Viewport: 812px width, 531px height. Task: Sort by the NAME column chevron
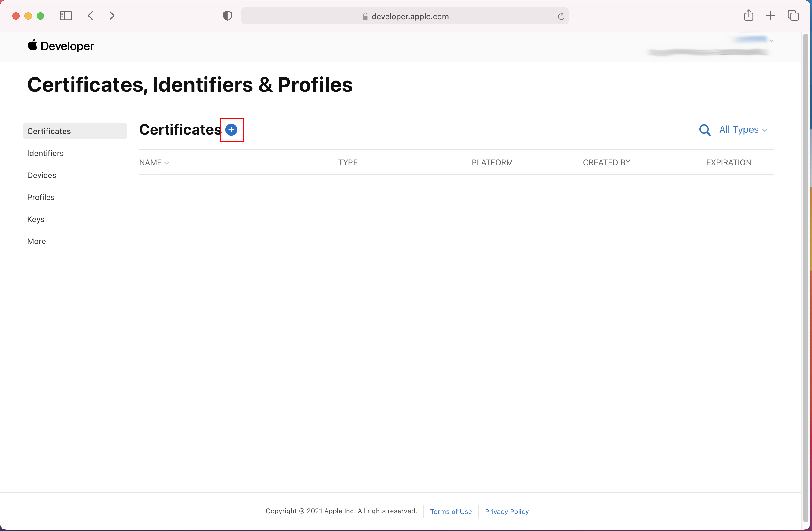pos(166,163)
